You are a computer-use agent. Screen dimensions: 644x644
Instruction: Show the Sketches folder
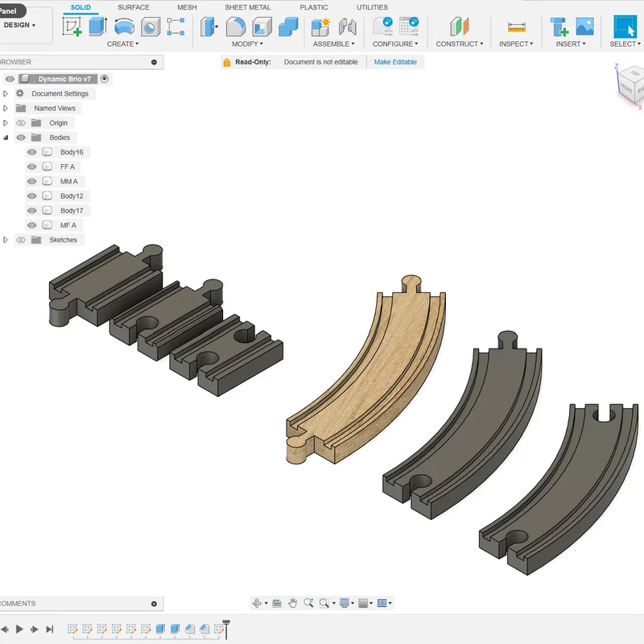21,240
